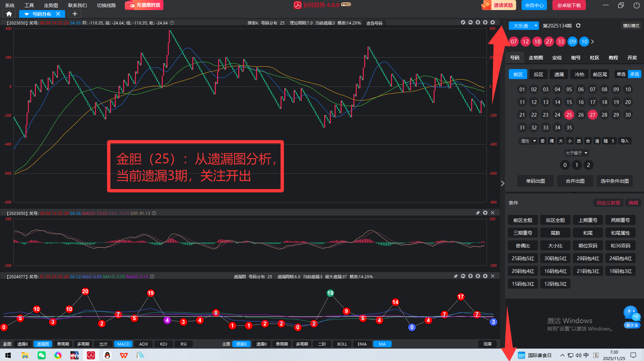644x361 pixels.
Task: Click the home icon tab
Action: [x=9, y=14]
